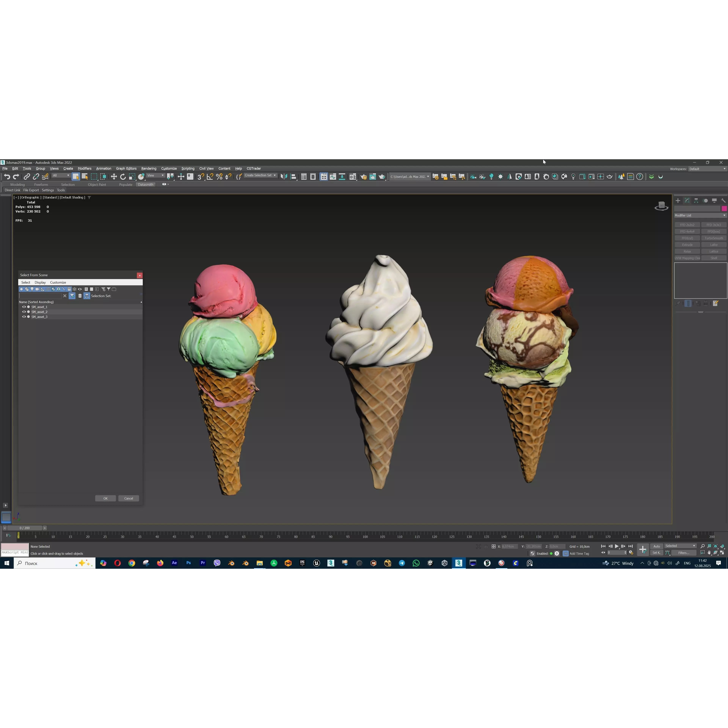Select SM_asset_2 in the scene list
Viewport: 728px width, 728px height.
coord(40,312)
